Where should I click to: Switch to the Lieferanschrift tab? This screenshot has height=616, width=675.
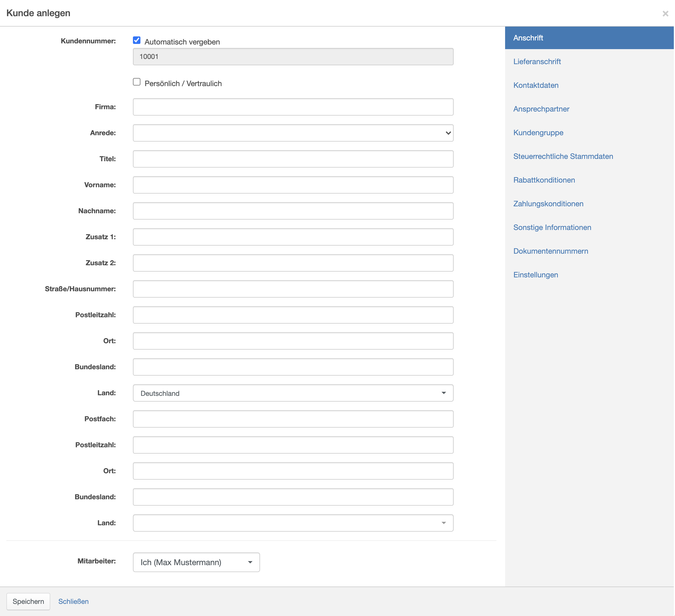point(537,62)
